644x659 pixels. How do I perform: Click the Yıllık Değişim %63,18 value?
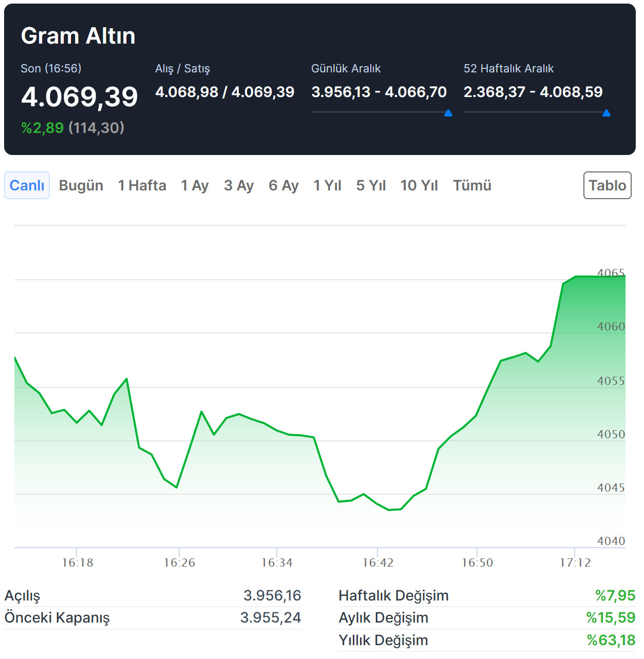(x=611, y=640)
